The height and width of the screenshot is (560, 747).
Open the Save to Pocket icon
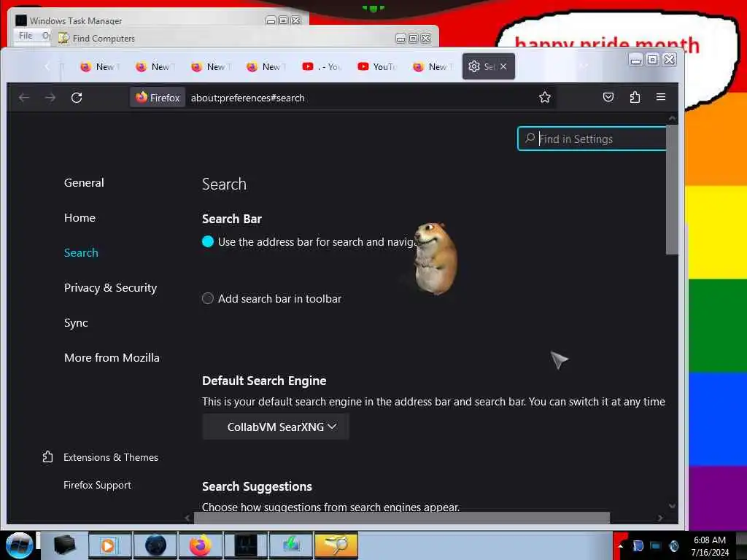tap(608, 97)
